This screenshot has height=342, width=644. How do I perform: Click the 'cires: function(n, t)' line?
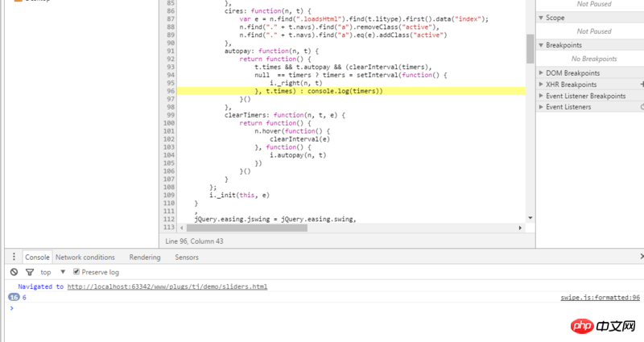[267, 11]
